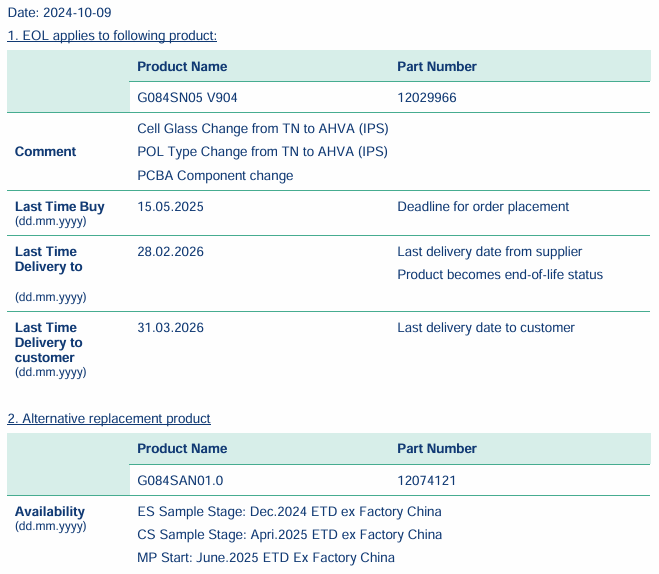Click the 'POL Type Change' comment line
The height and width of the screenshot is (574, 659).
[262, 152]
